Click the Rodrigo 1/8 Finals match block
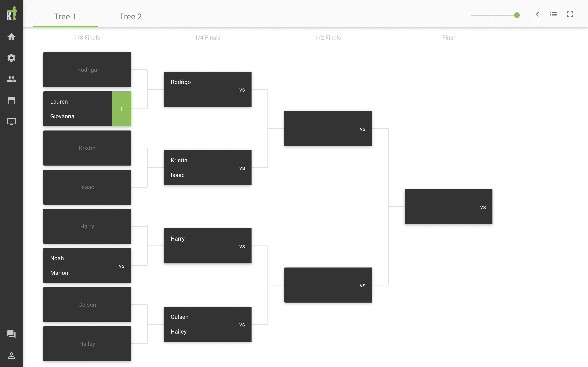This screenshot has width=588, height=367. [x=87, y=69]
